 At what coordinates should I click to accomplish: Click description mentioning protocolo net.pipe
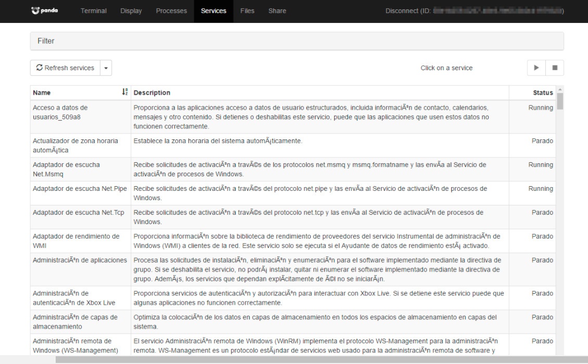coord(310,193)
